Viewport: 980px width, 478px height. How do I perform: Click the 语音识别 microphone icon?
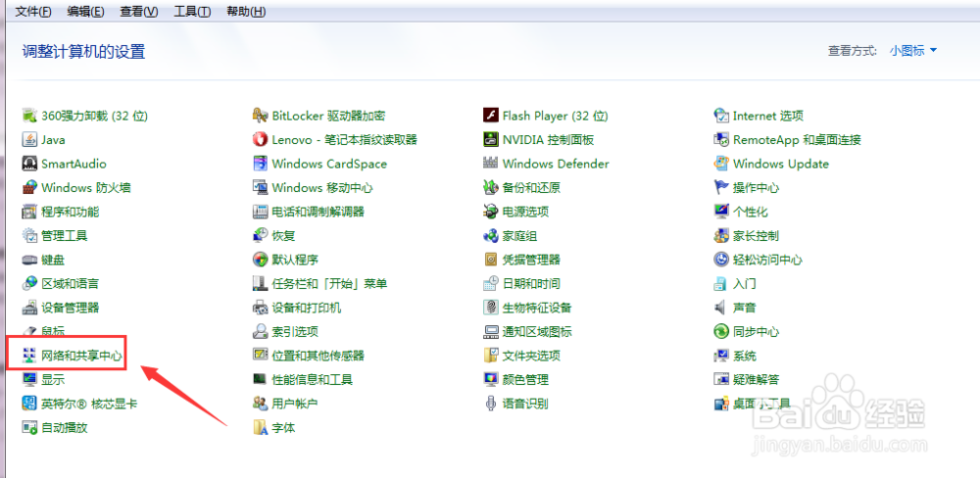click(x=491, y=404)
